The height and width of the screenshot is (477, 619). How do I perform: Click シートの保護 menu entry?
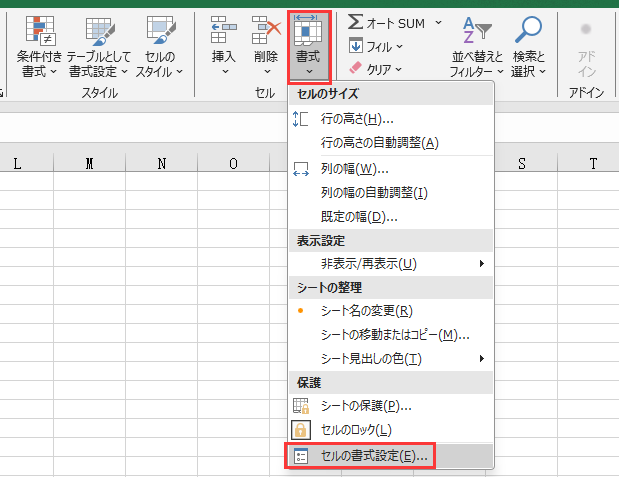coord(366,406)
